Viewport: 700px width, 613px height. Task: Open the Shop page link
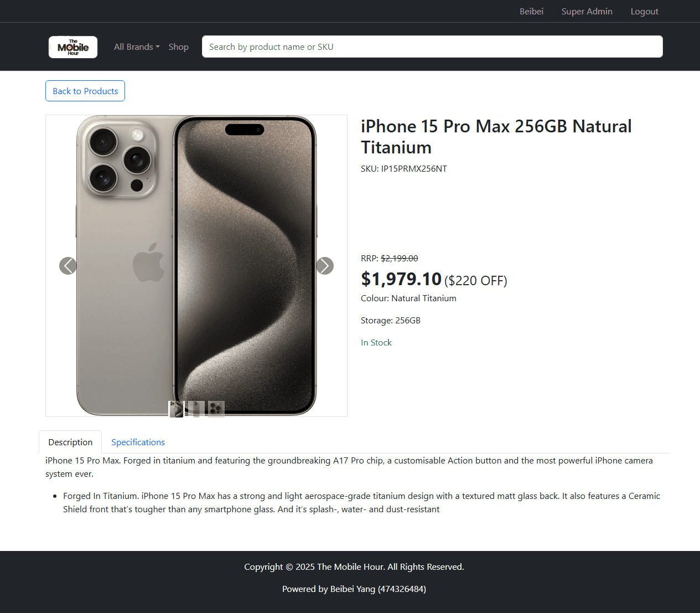(178, 47)
